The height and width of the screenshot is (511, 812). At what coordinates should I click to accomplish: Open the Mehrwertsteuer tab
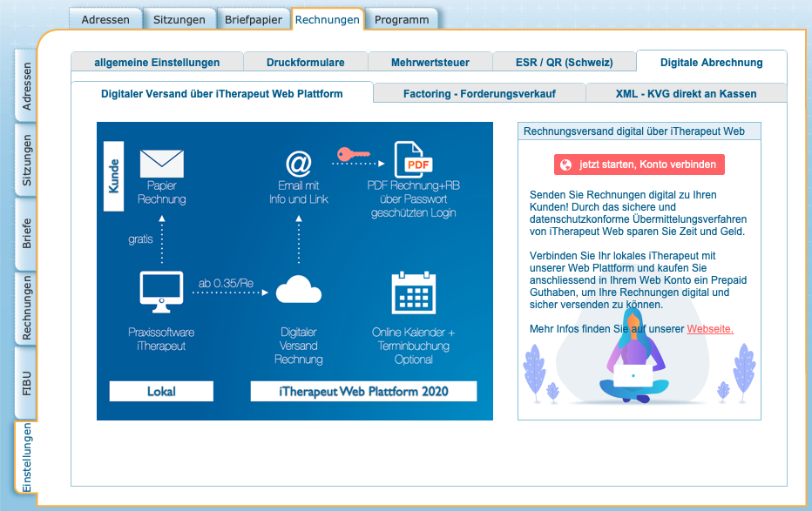tap(430, 62)
